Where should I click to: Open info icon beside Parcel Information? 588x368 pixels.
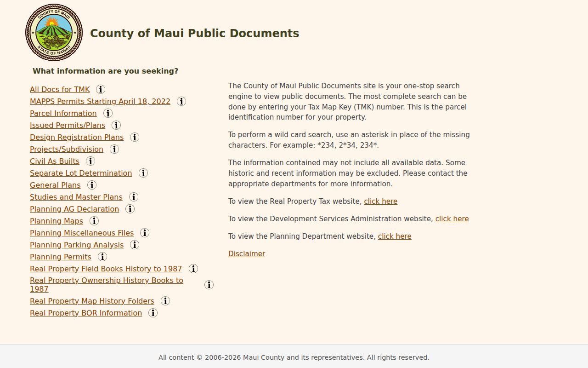pos(108,113)
